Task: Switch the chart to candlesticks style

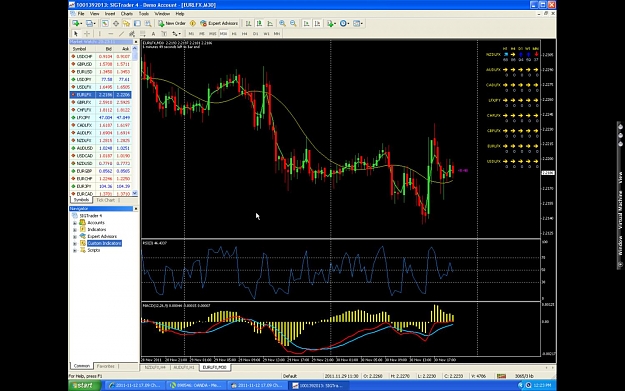Action: pyautogui.click(x=259, y=24)
